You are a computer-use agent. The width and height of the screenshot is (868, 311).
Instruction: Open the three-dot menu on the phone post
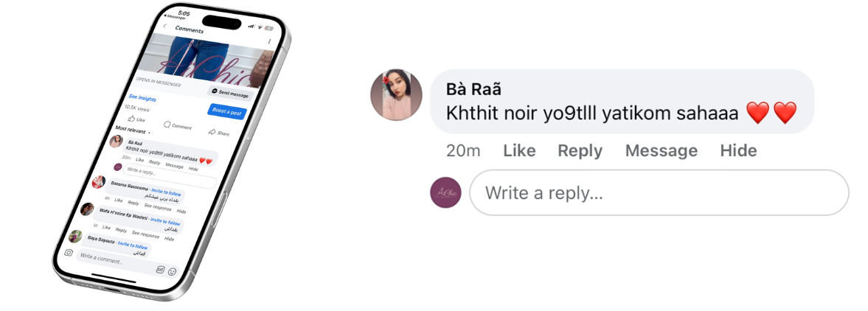269,41
